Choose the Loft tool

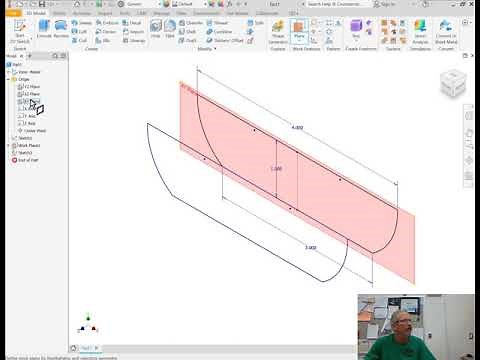tap(79, 31)
